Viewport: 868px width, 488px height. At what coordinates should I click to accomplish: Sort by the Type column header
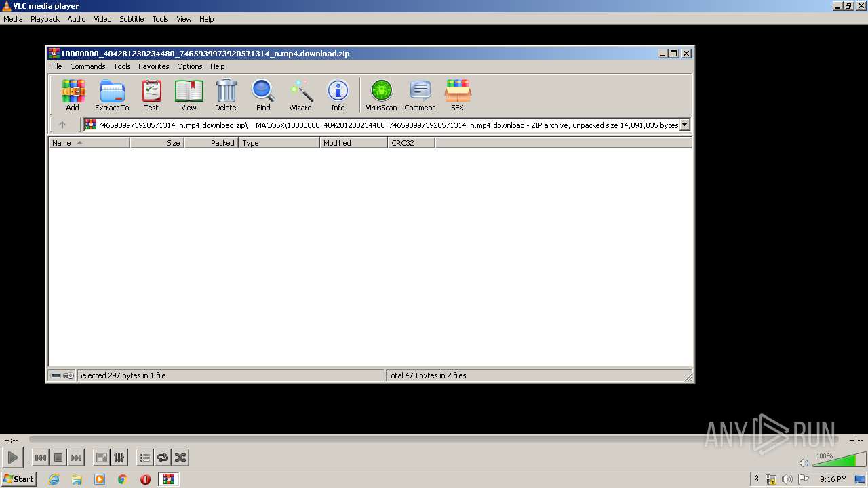click(279, 143)
